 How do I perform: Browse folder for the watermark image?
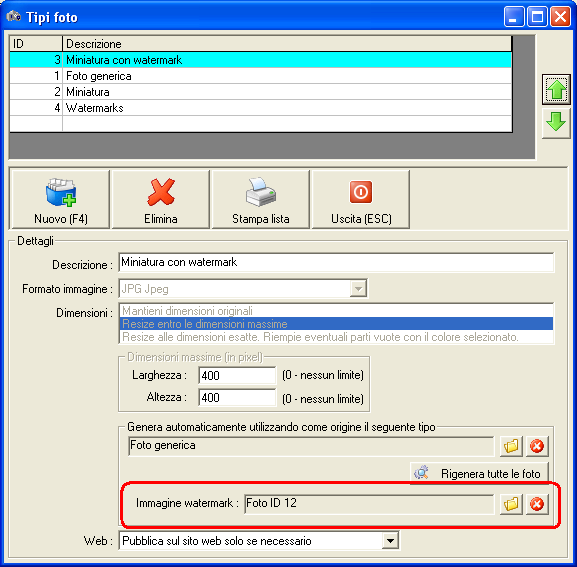tap(511, 504)
